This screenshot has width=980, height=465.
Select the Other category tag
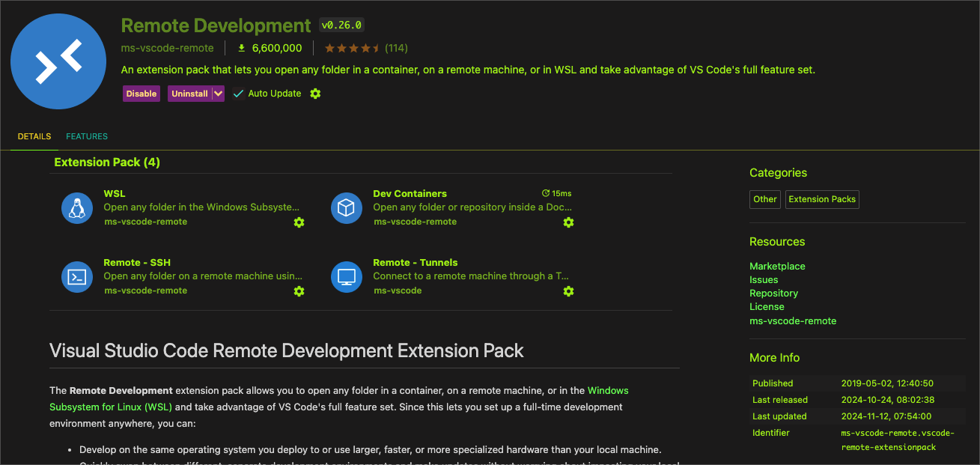click(x=765, y=199)
